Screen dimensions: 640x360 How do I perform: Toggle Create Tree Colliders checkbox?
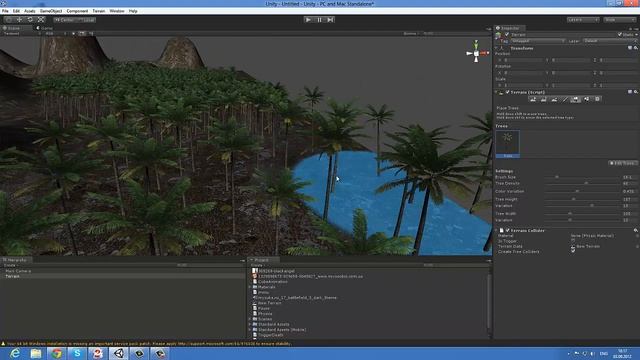pos(573,251)
